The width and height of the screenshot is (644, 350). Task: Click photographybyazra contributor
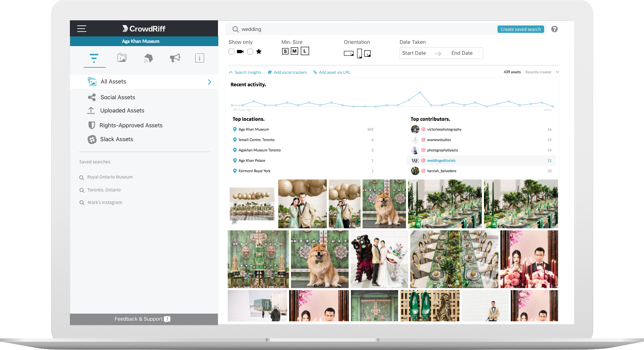click(x=442, y=150)
